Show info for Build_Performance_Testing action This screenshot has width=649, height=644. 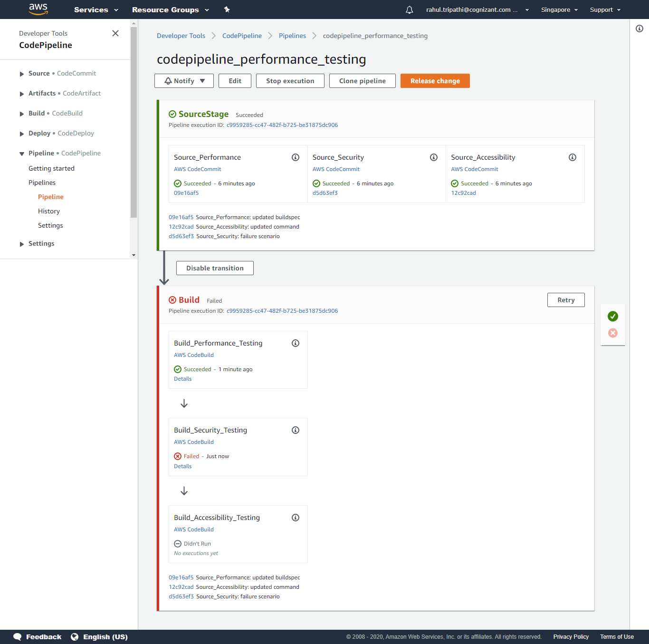pos(296,343)
